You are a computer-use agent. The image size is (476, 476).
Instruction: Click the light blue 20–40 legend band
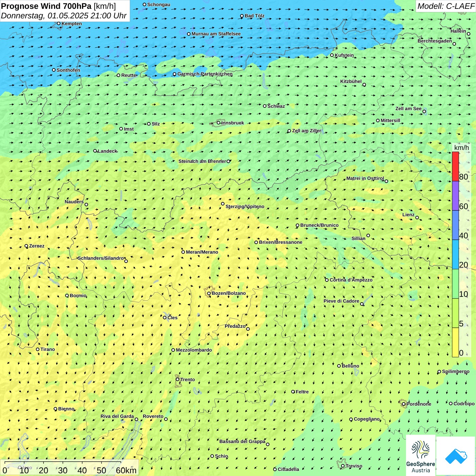(x=455, y=254)
